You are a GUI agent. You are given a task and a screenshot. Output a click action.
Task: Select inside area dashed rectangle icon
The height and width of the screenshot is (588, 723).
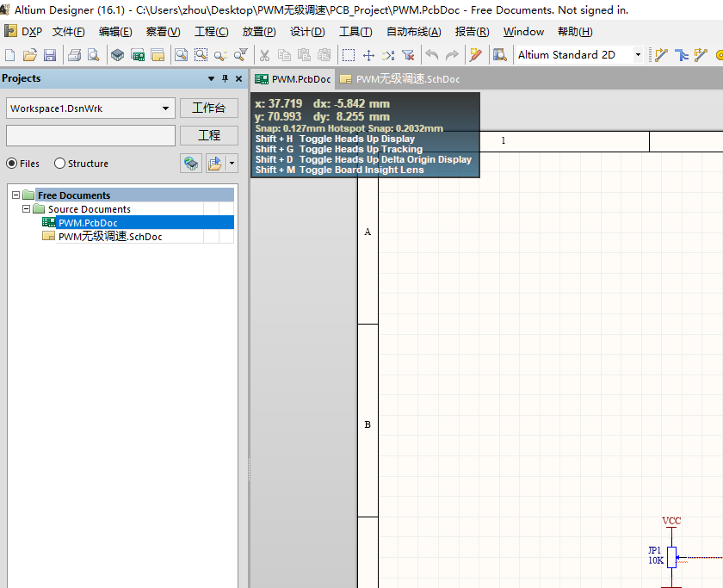coord(349,55)
